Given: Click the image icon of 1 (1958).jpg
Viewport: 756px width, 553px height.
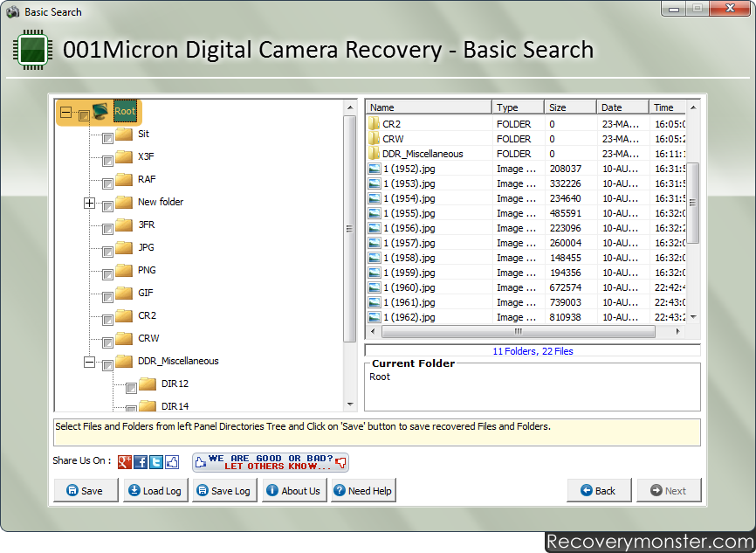Looking at the screenshot, I should [x=375, y=258].
